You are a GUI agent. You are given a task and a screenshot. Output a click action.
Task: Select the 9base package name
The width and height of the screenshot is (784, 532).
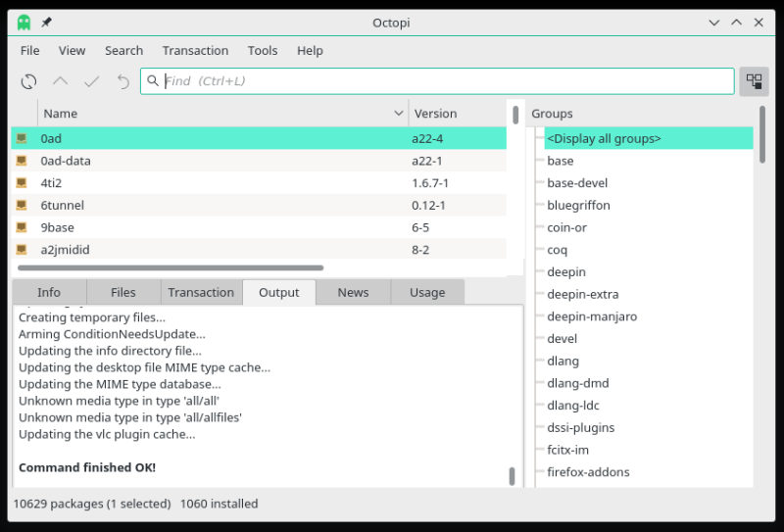[x=57, y=227]
